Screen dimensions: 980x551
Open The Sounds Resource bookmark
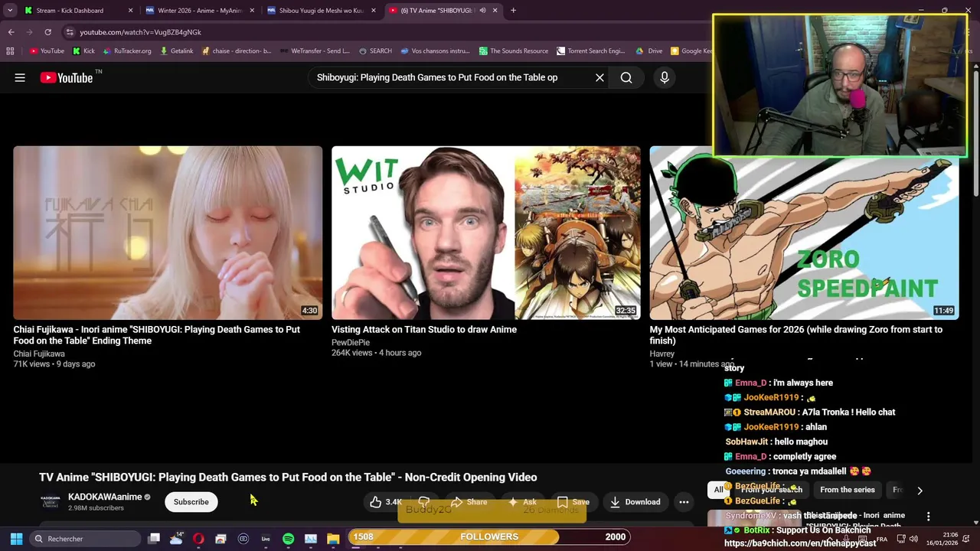pyautogui.click(x=514, y=51)
